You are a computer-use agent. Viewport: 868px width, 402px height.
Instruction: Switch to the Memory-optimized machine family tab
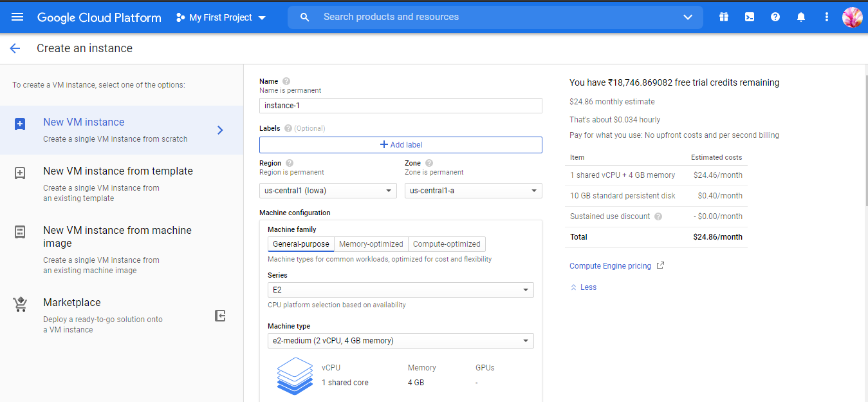[x=371, y=244]
